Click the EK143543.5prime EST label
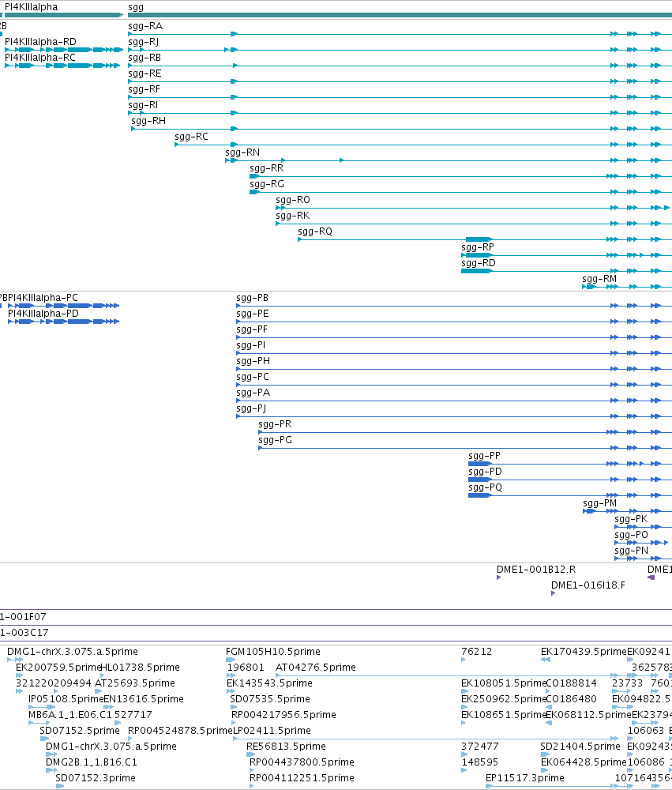672x790 pixels. [x=269, y=683]
